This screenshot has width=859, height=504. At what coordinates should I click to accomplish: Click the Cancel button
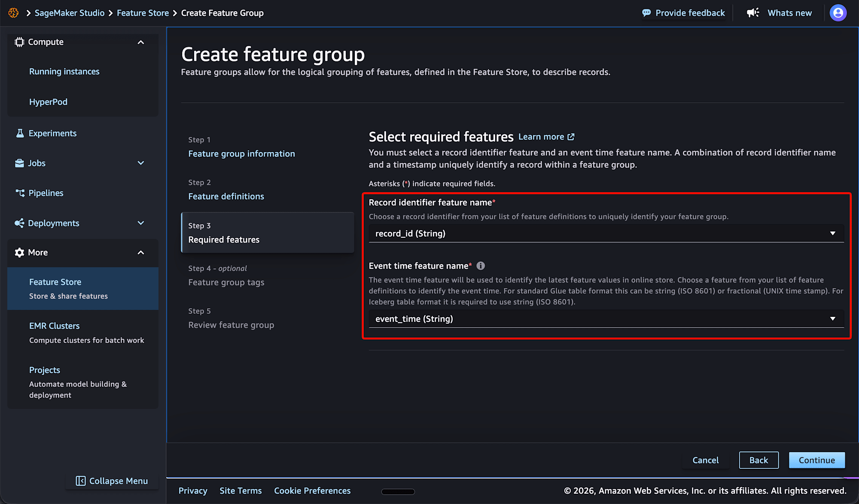coord(705,460)
